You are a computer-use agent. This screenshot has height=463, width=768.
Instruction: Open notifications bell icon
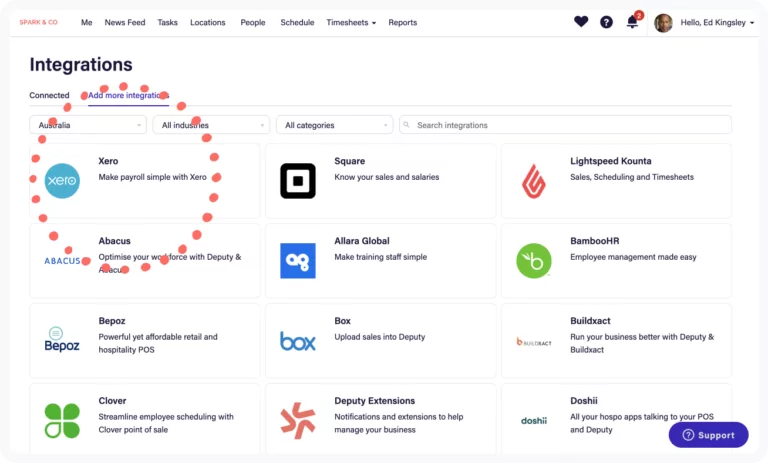pyautogui.click(x=633, y=22)
